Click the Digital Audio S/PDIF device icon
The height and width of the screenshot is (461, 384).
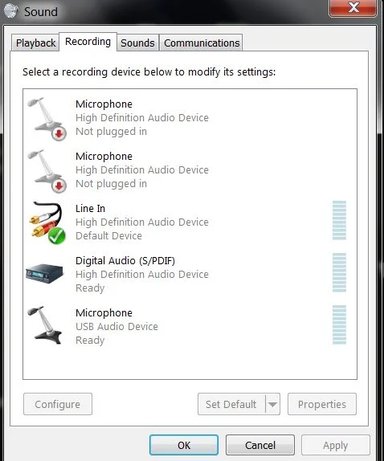[45, 273]
